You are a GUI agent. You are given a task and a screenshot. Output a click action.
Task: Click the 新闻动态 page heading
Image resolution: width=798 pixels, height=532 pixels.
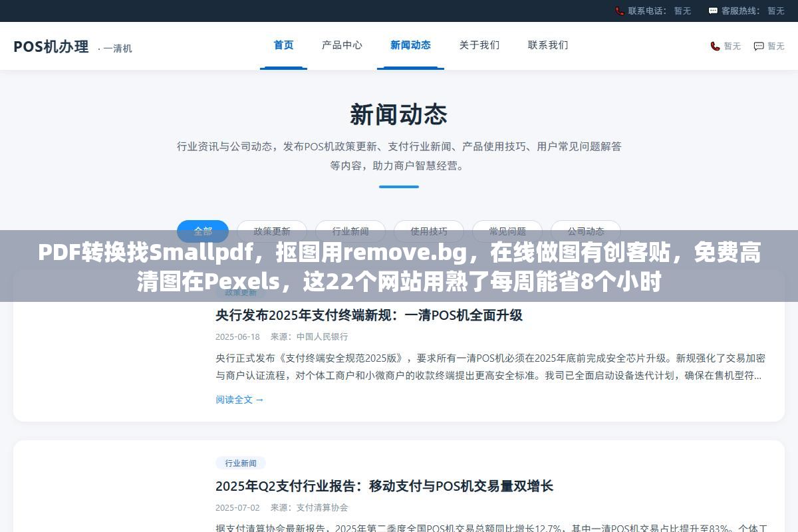pyautogui.click(x=399, y=115)
